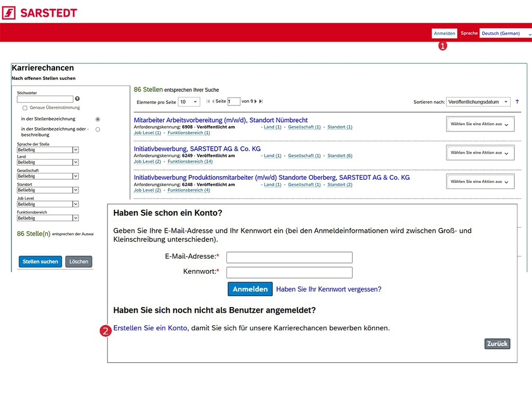The image size is (532, 399).
Task: Go to next results page arrow
Action: pyautogui.click(x=256, y=101)
